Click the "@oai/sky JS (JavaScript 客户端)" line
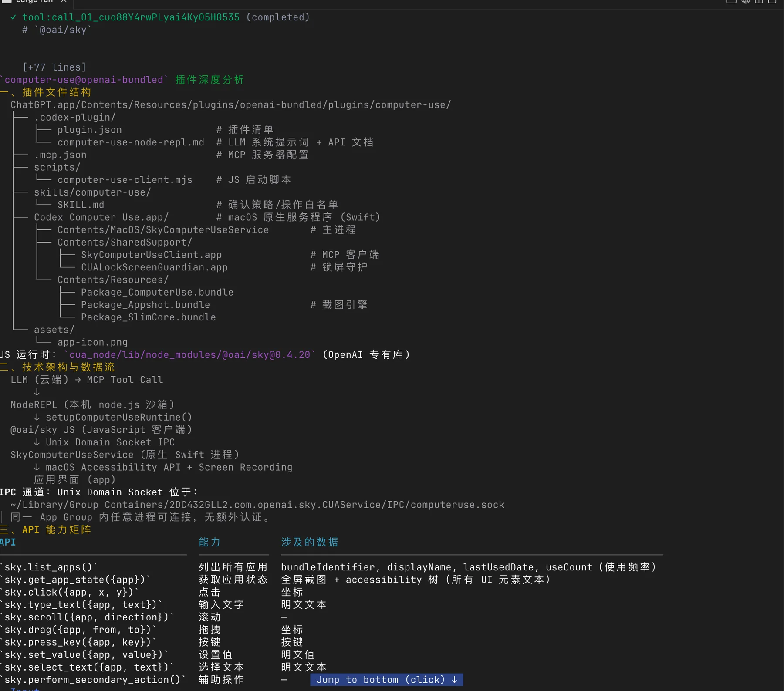 tap(101, 430)
